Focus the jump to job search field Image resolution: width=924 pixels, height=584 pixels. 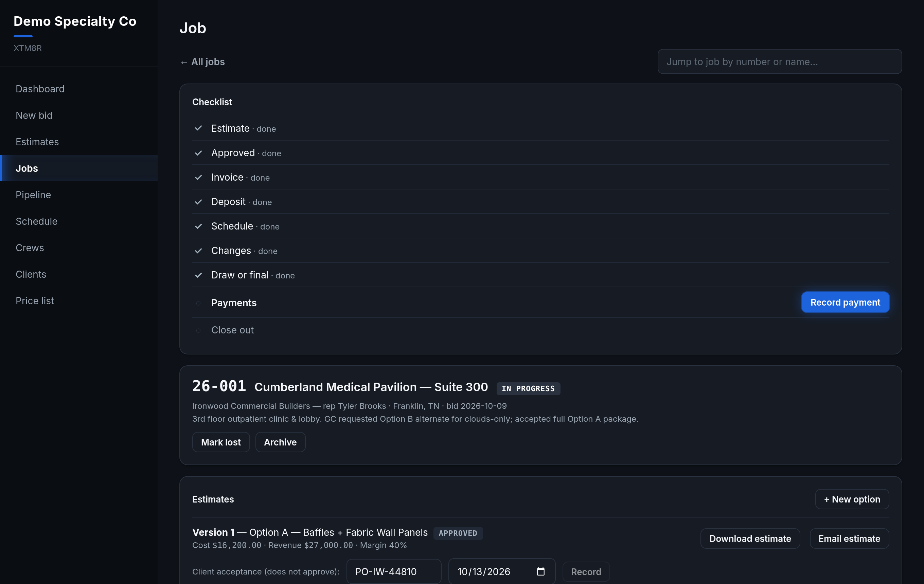point(780,61)
